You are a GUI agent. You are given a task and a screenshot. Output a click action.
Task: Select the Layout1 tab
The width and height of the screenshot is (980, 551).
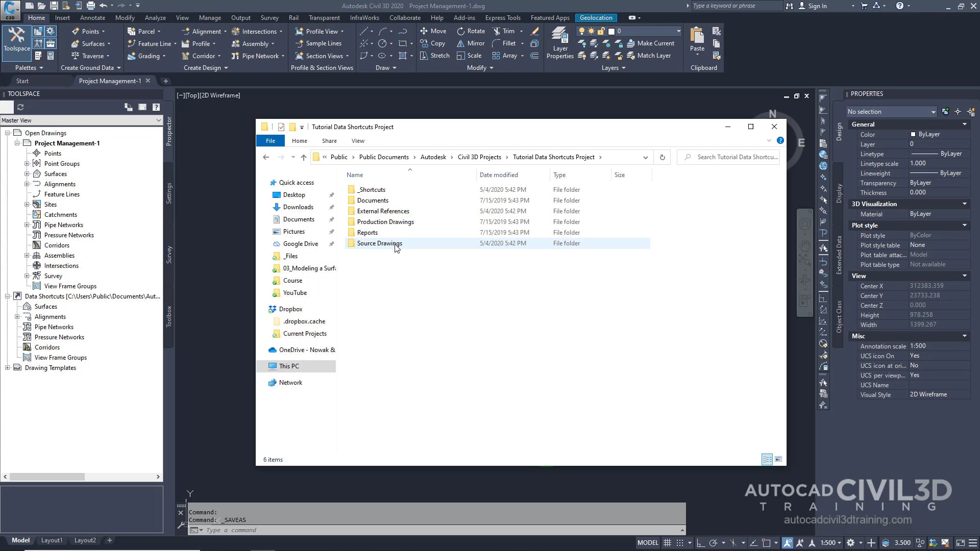coord(51,540)
